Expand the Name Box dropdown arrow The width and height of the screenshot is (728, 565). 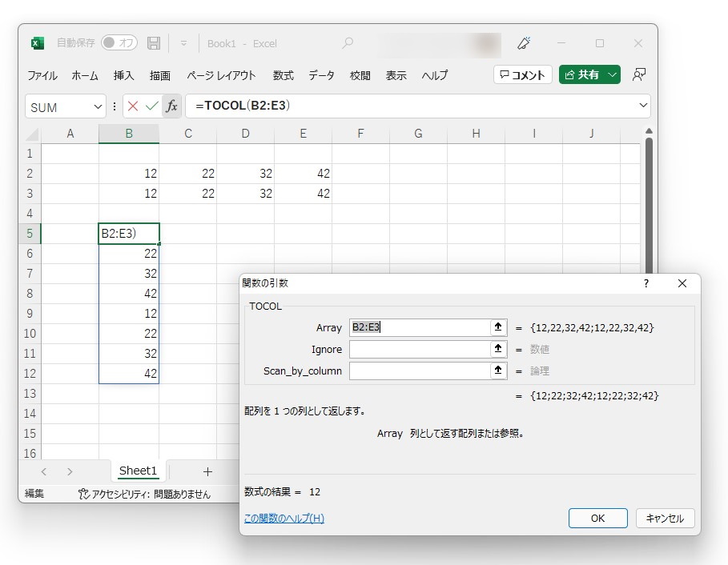(x=98, y=107)
